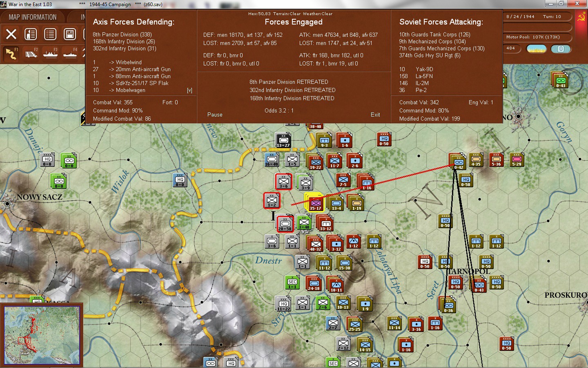Click the NOWY SACZ city marker

(x=7, y=203)
